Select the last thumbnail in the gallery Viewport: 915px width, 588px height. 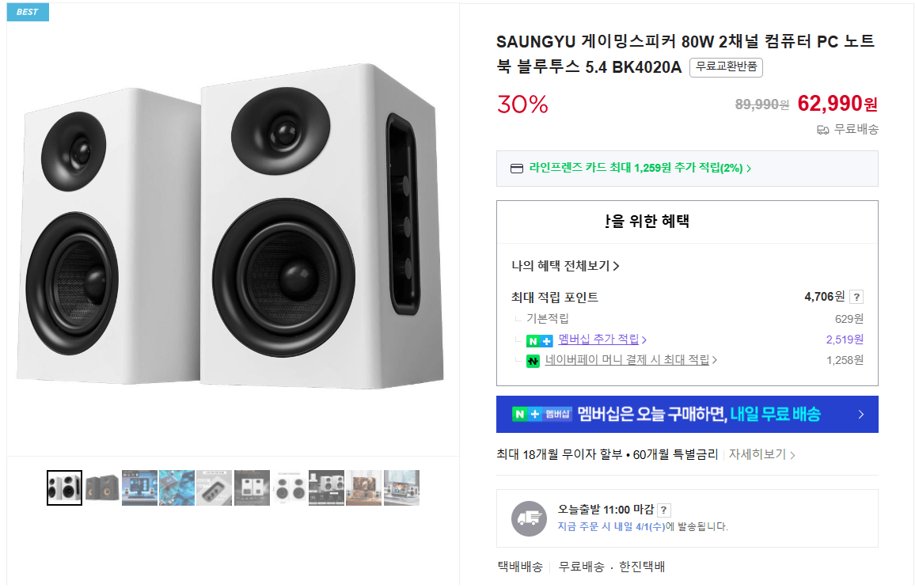tap(401, 488)
